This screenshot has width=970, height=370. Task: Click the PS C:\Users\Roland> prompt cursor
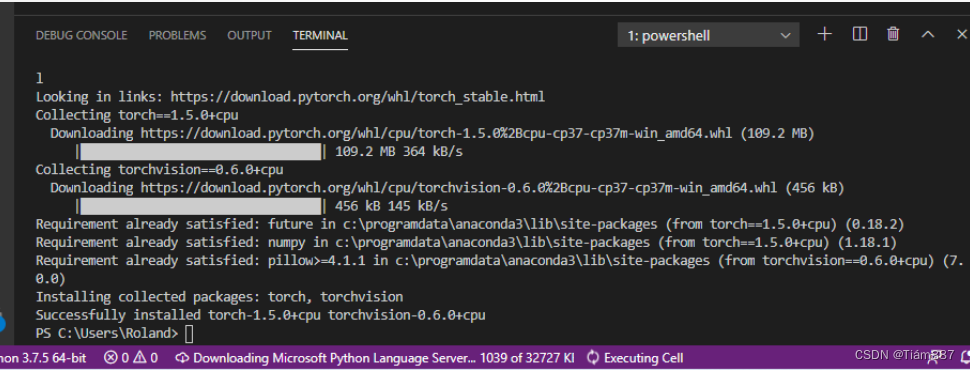coord(189,334)
